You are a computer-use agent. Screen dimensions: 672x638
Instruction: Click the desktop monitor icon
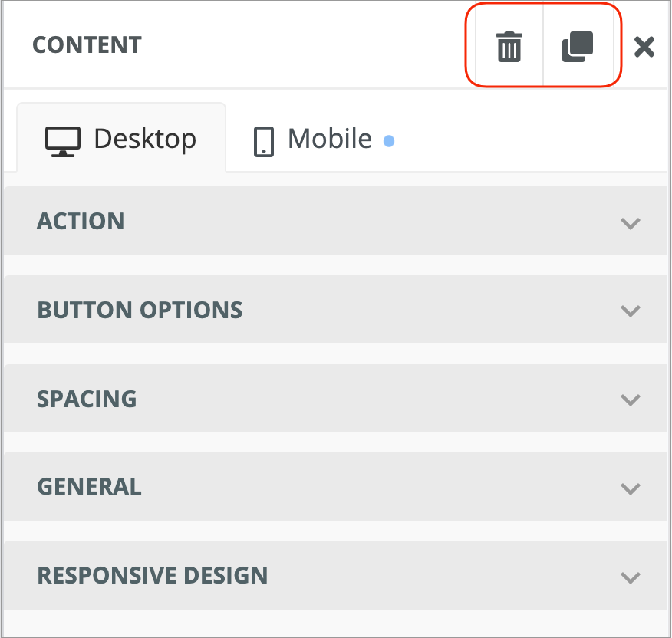click(63, 141)
